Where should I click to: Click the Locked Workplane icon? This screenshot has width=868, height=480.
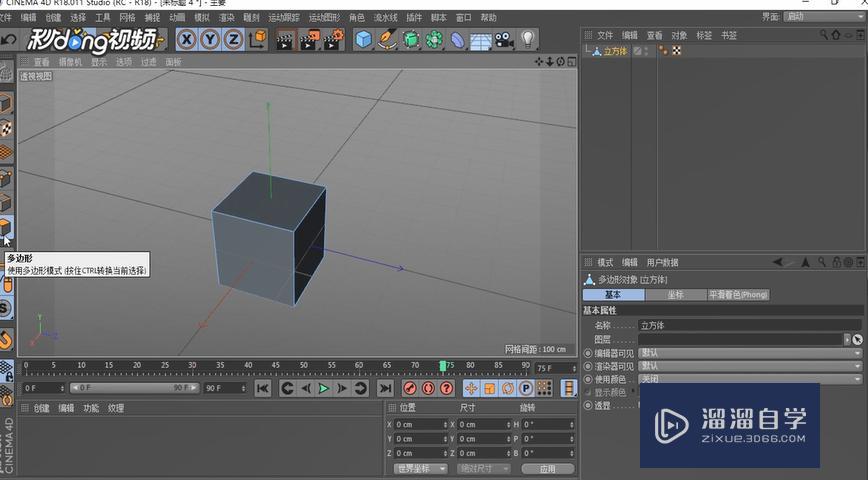(6, 370)
